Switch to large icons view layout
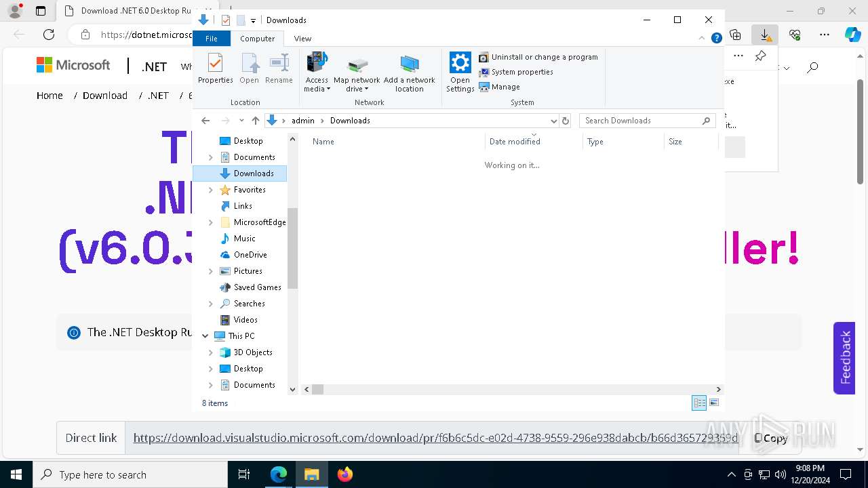Screen dimensions: 868x488 [713, 403]
